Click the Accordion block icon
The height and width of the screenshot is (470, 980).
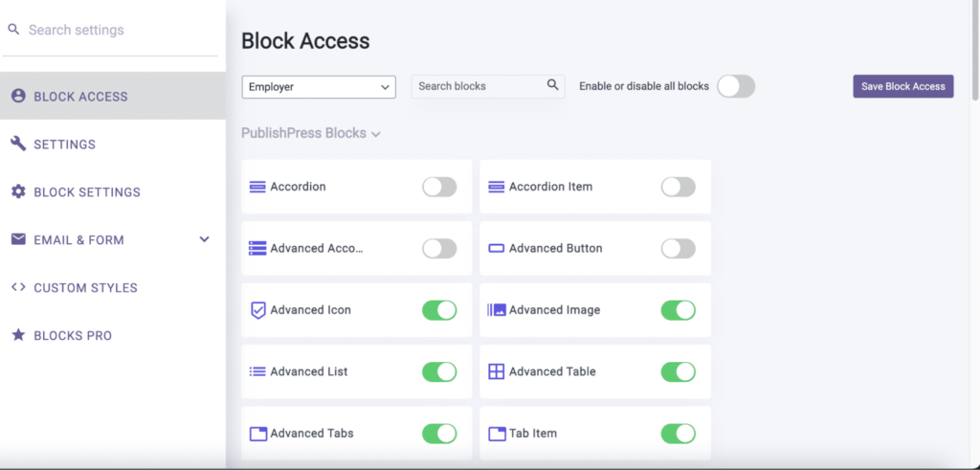click(257, 187)
